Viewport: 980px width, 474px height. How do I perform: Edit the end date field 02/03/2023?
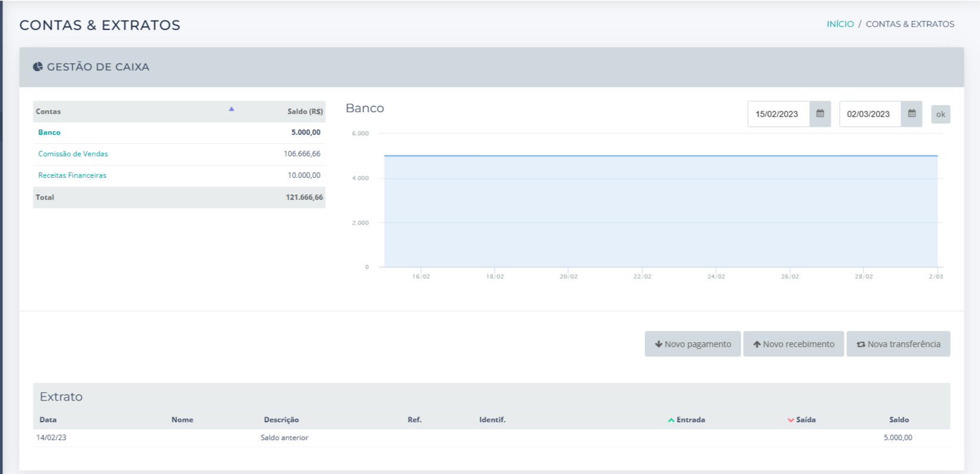click(869, 114)
